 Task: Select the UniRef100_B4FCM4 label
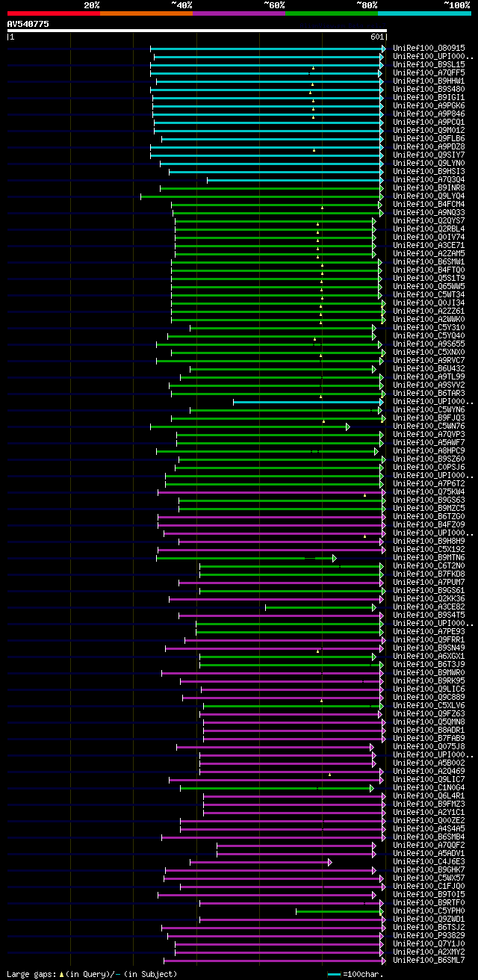[x=429, y=204]
